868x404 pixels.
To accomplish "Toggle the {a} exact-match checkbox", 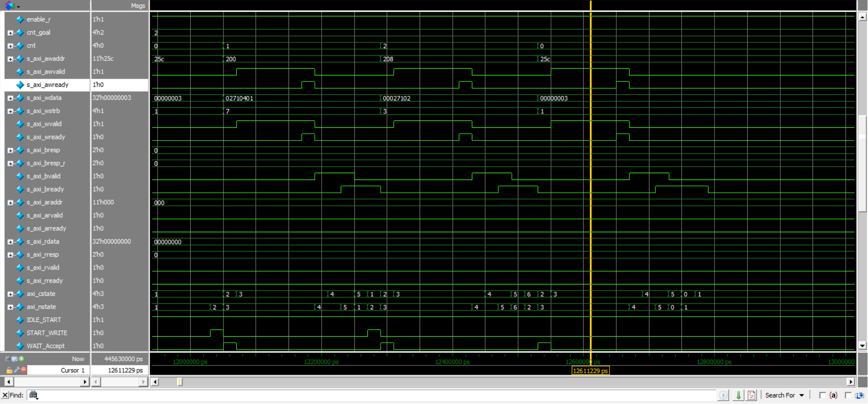I will (x=823, y=395).
